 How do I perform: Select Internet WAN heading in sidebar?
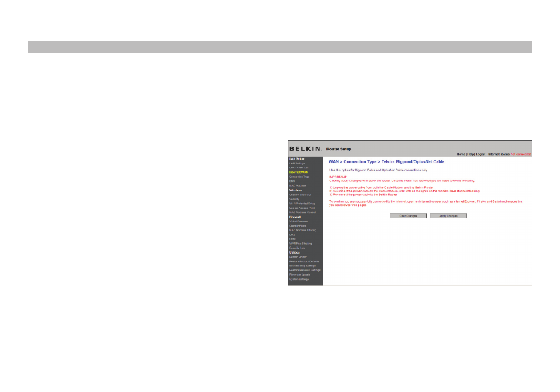click(299, 172)
